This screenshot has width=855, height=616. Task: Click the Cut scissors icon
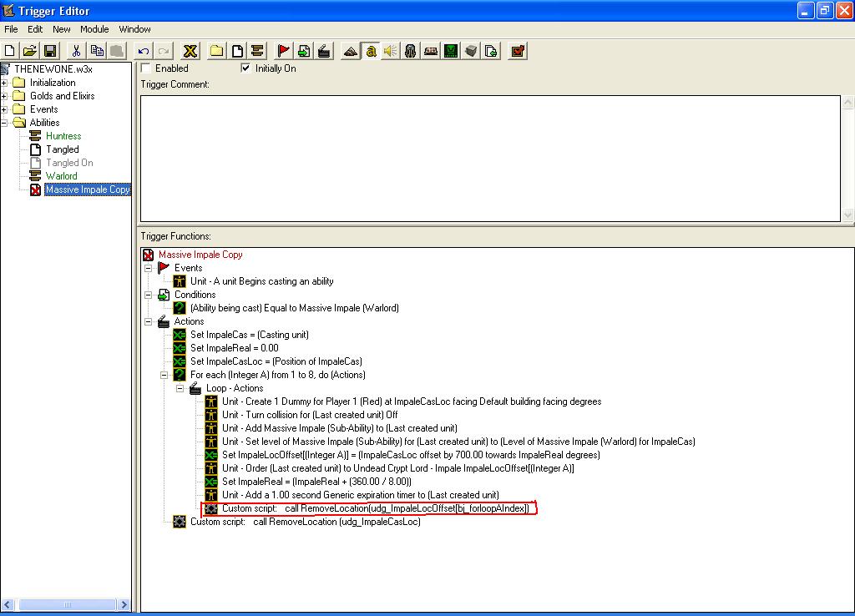tap(76, 51)
